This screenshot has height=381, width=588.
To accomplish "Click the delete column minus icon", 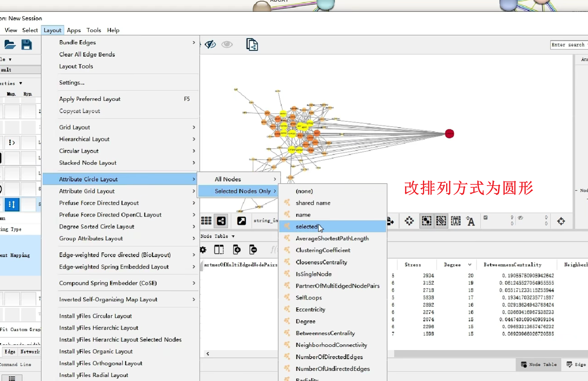I will (x=253, y=250).
